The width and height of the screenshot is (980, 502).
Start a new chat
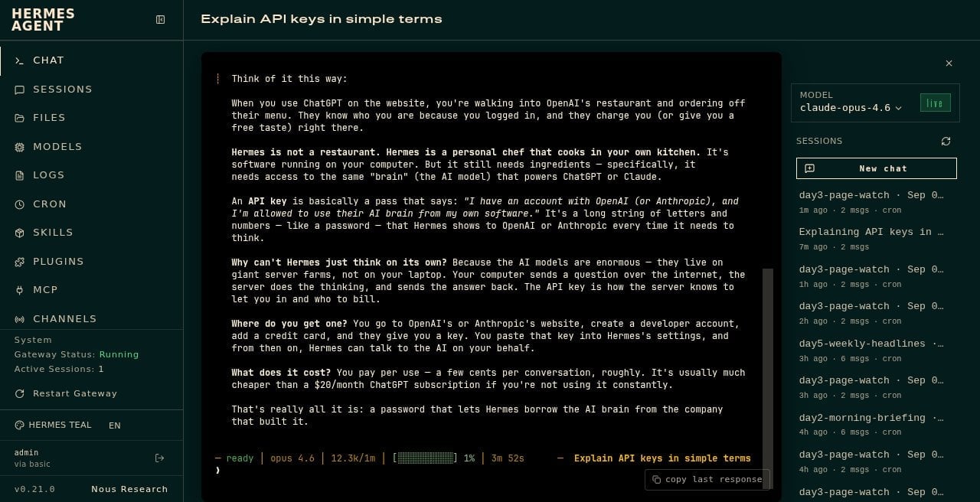876,168
